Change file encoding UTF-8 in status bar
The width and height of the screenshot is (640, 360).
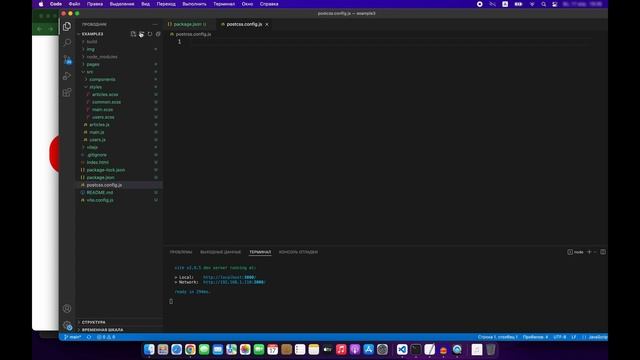pos(560,337)
